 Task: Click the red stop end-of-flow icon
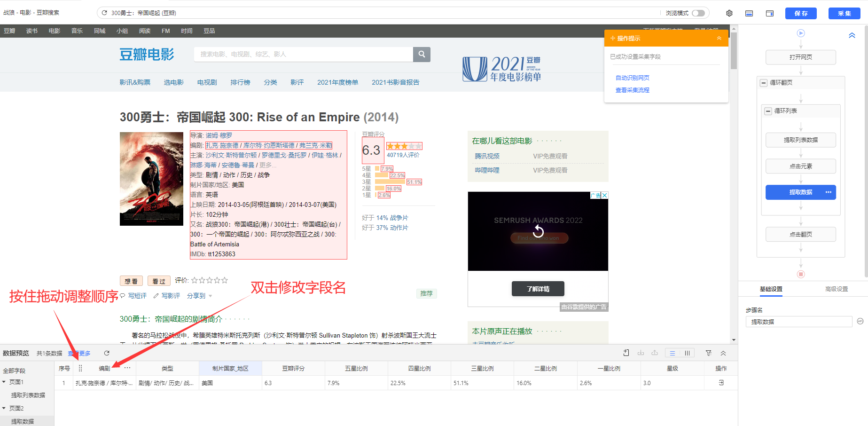[801, 274]
